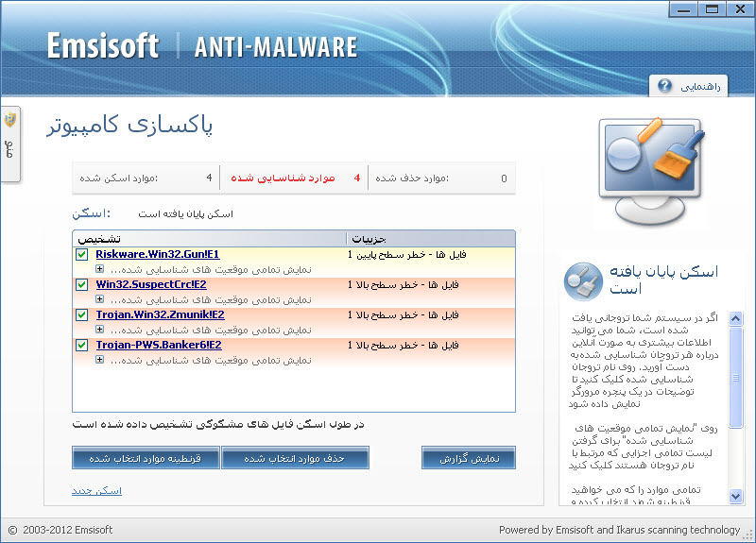
Task: Click the info panel scroll down arrow
Action: [736, 496]
